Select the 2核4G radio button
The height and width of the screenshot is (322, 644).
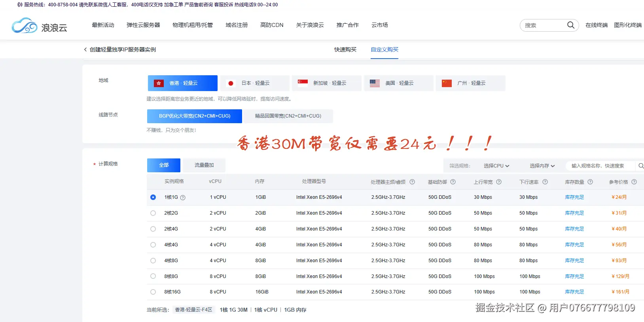[153, 229]
